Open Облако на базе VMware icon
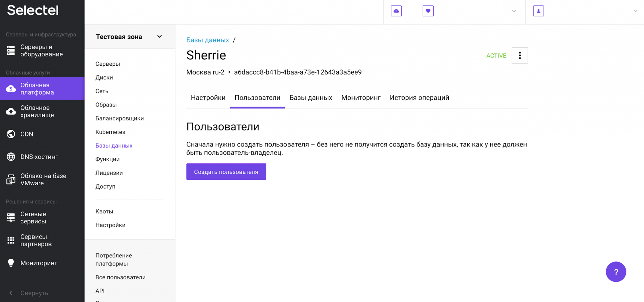The image size is (644, 302). click(x=11, y=179)
